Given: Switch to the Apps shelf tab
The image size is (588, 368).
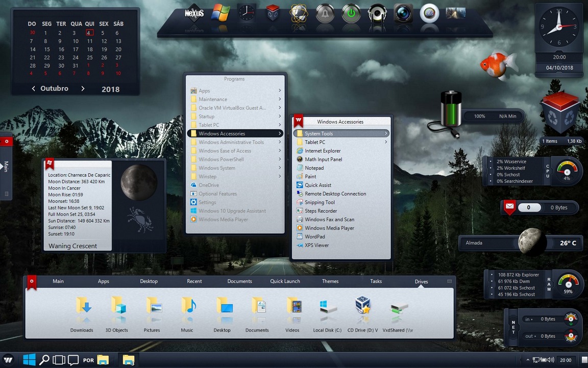Looking at the screenshot, I should point(104,281).
